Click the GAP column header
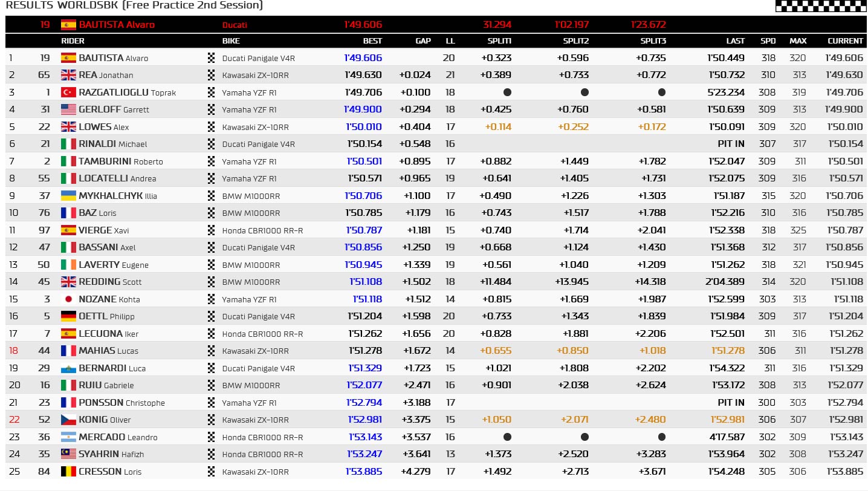868x491 pixels. click(423, 41)
